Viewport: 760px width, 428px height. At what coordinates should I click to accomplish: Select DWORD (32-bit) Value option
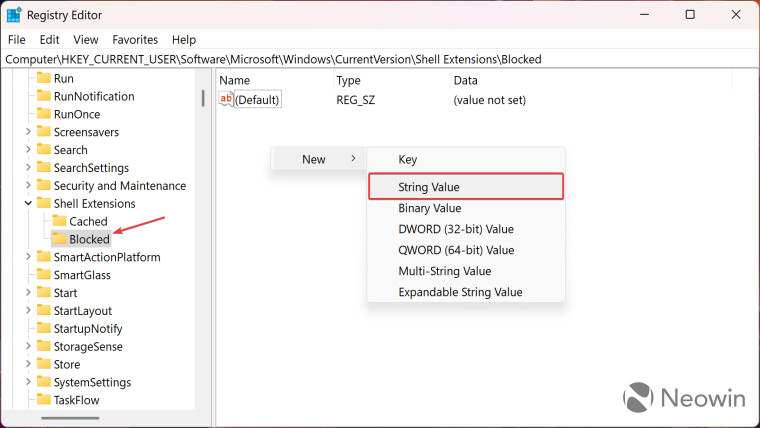[466, 229]
